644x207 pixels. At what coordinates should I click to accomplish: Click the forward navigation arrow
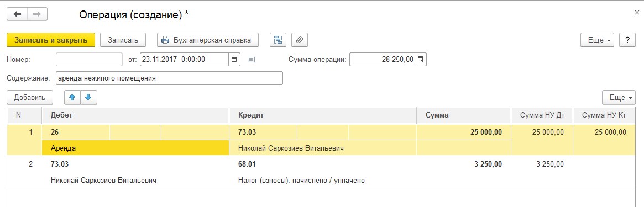tap(37, 14)
